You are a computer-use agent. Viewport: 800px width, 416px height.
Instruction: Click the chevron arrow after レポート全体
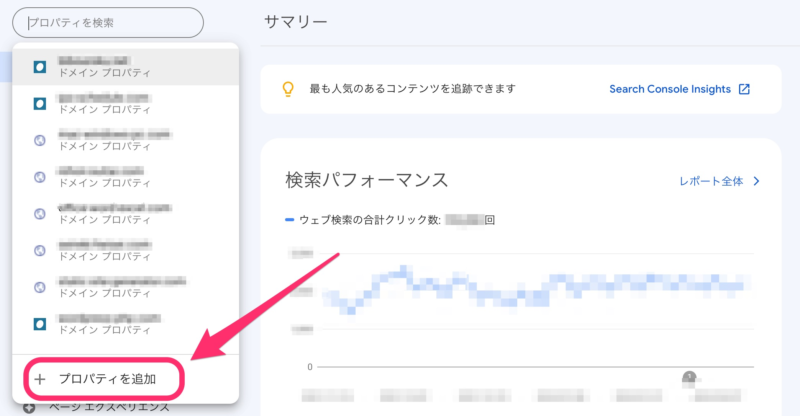coord(757,181)
